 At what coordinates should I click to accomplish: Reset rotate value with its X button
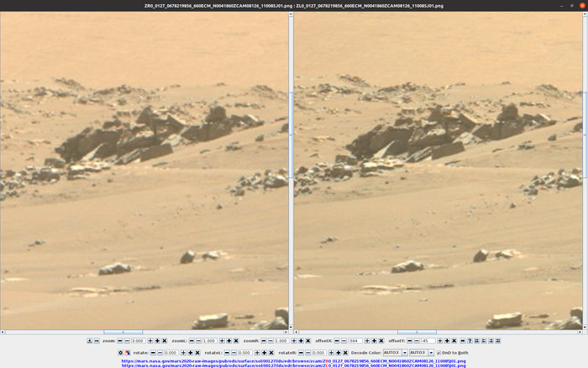(x=197, y=352)
